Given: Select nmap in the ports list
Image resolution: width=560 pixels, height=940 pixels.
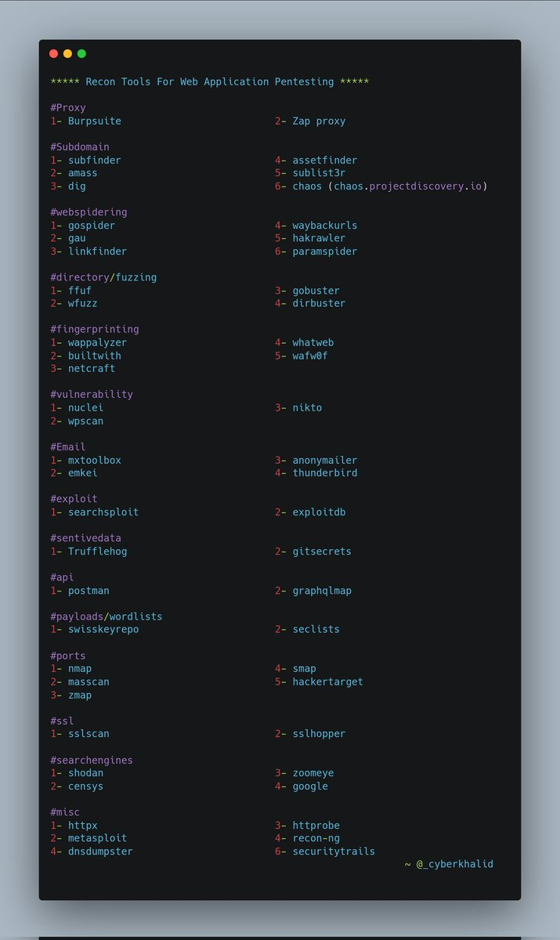Looking at the screenshot, I should [x=80, y=668].
